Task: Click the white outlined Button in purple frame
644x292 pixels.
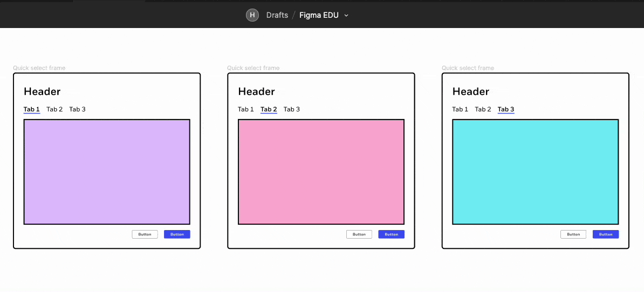Action: pos(145,234)
